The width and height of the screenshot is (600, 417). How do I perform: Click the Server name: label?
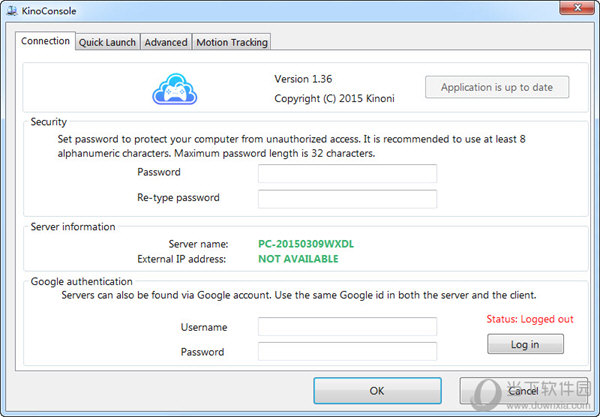[x=198, y=244]
